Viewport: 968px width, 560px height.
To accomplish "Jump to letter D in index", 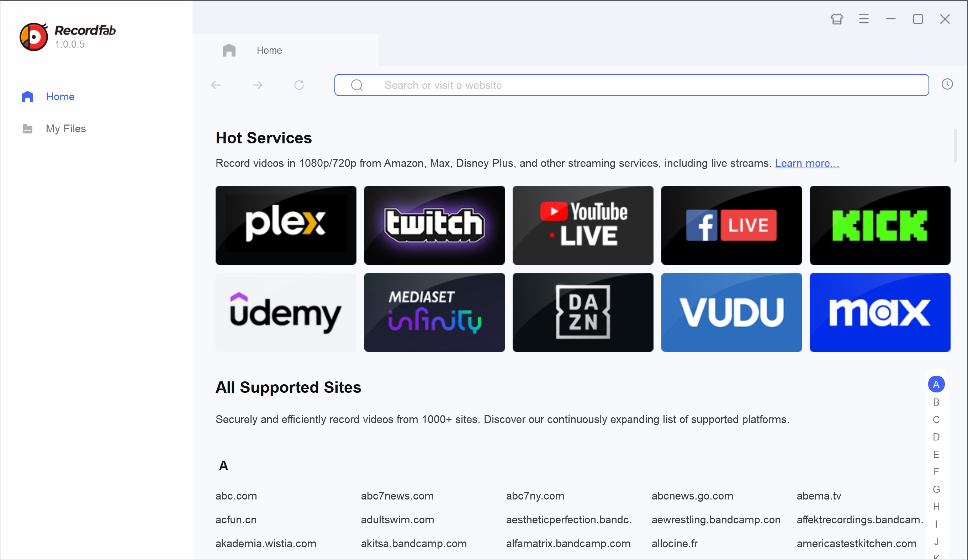I will (936, 437).
